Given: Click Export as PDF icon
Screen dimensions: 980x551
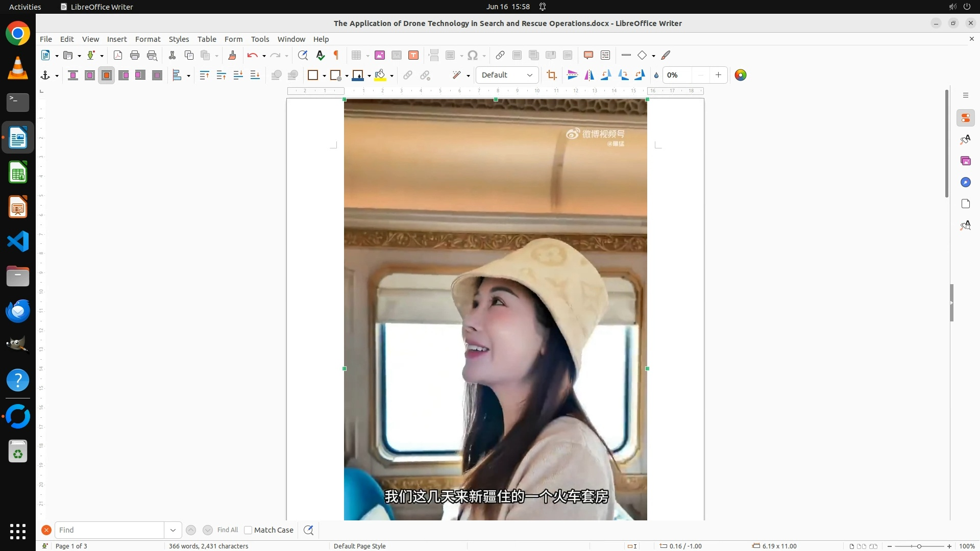Looking at the screenshot, I should click(x=118, y=55).
